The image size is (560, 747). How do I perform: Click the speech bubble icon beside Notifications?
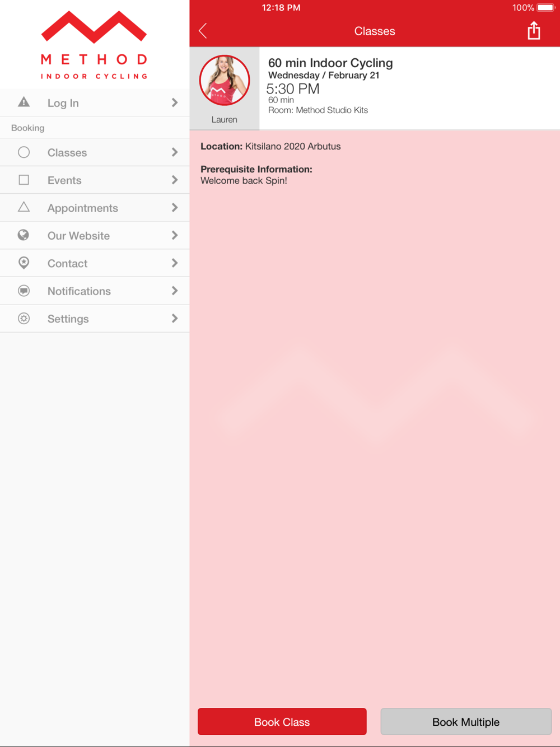point(24,291)
